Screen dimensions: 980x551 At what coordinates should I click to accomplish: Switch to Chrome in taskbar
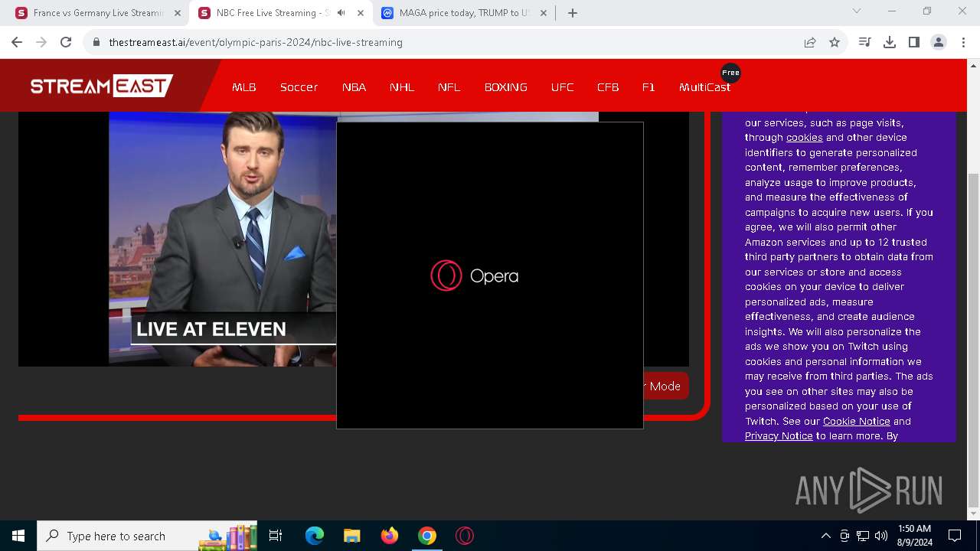click(427, 536)
